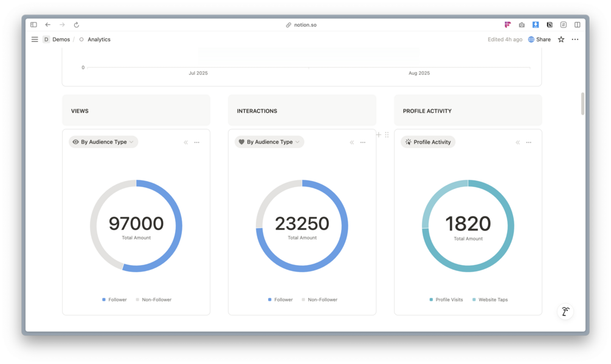
Task: Open the Notion sidebar hamburger menu
Action: 35,39
